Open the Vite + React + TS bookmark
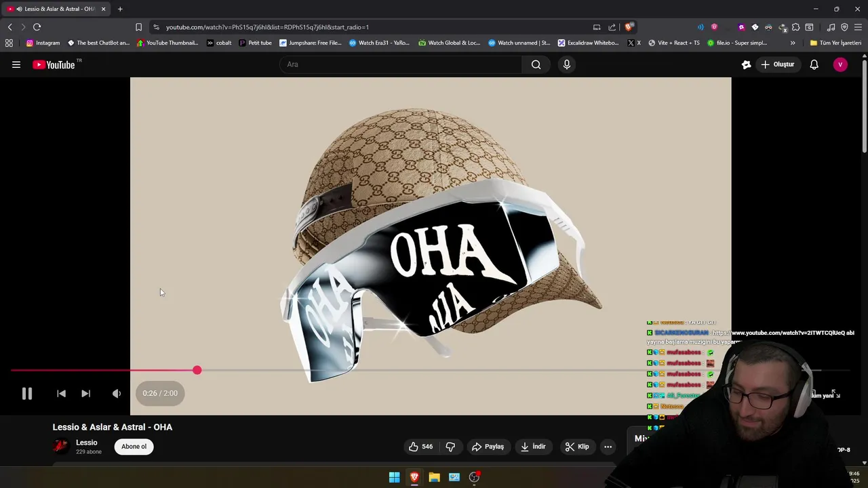This screenshot has width=868, height=488. coord(673,43)
